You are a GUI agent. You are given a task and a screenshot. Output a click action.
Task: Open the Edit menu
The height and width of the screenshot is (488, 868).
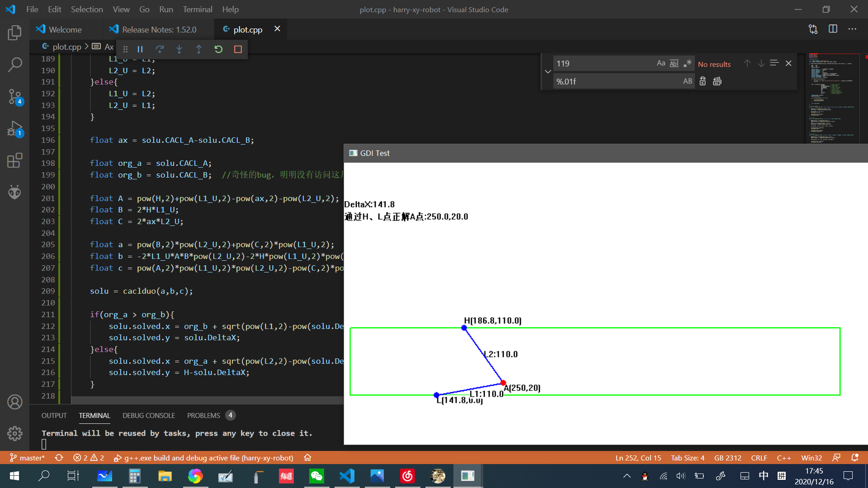(55, 9)
